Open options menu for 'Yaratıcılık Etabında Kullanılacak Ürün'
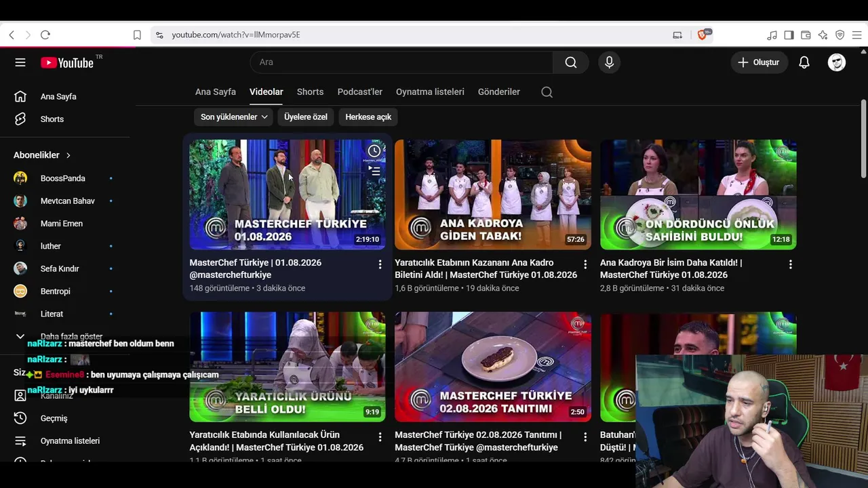Screen dimensions: 868x488 [380, 437]
